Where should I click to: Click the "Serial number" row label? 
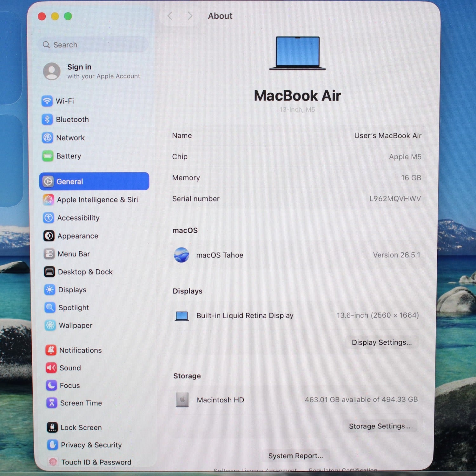click(196, 199)
